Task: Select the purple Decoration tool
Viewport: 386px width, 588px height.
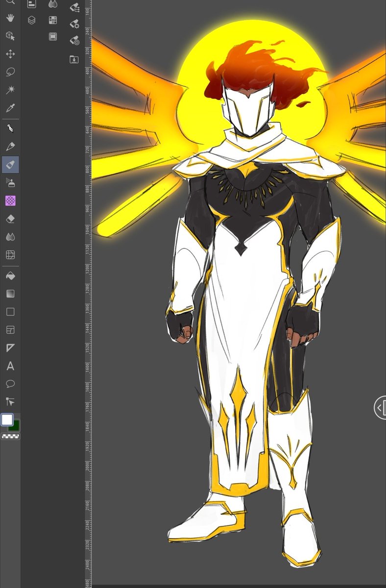Action: pyautogui.click(x=10, y=200)
